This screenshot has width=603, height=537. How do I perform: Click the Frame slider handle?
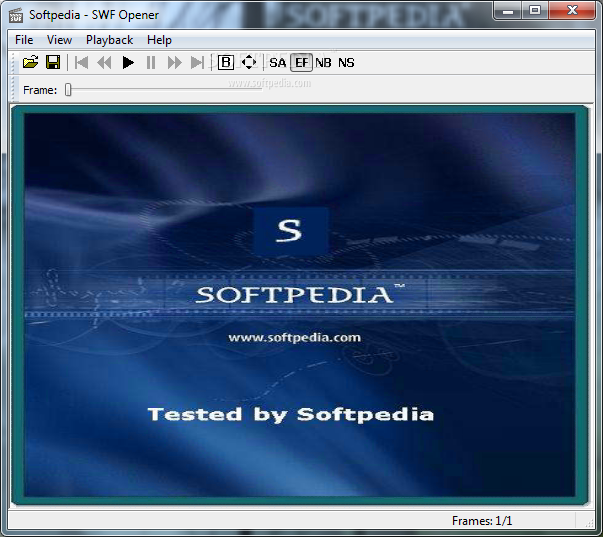click(68, 90)
